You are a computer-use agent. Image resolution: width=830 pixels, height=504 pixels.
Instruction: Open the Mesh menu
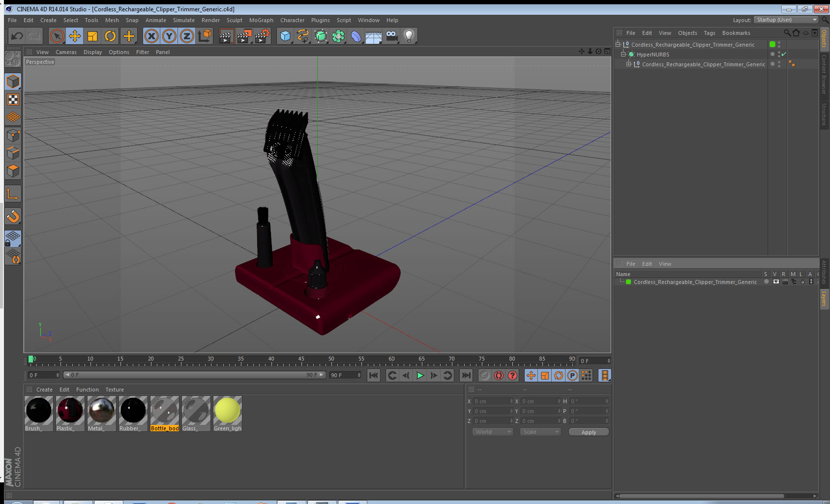pyautogui.click(x=112, y=20)
